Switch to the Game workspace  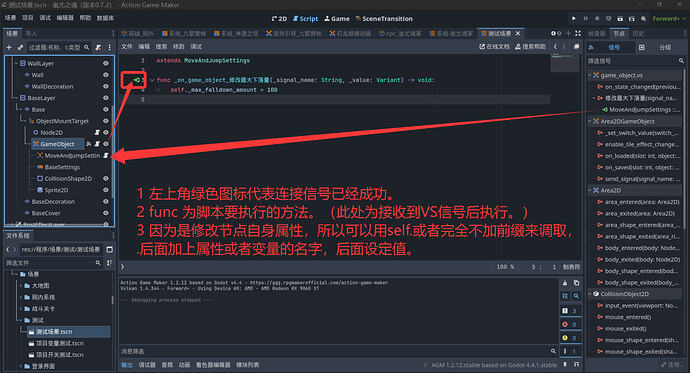[337, 18]
